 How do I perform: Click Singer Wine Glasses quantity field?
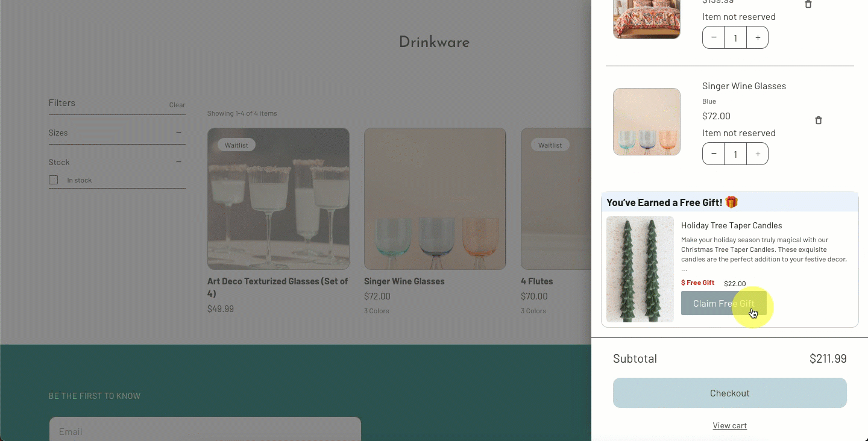click(x=735, y=154)
